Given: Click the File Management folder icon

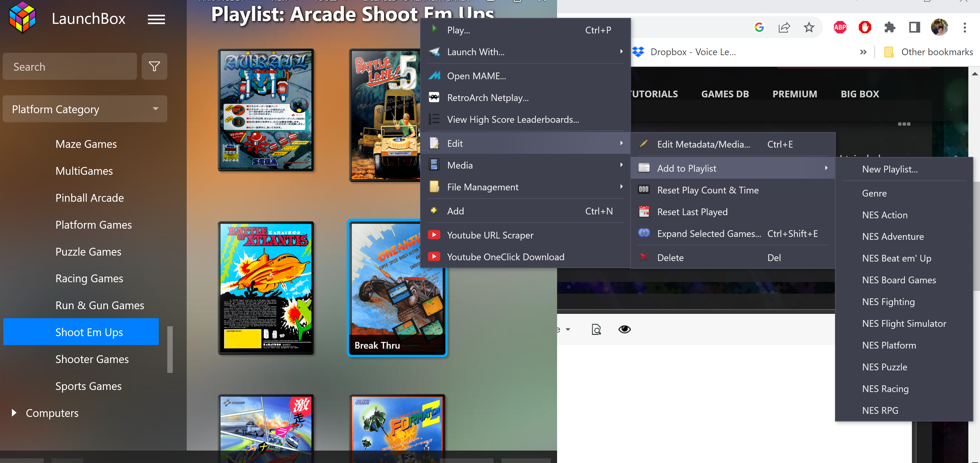Looking at the screenshot, I should click(434, 186).
